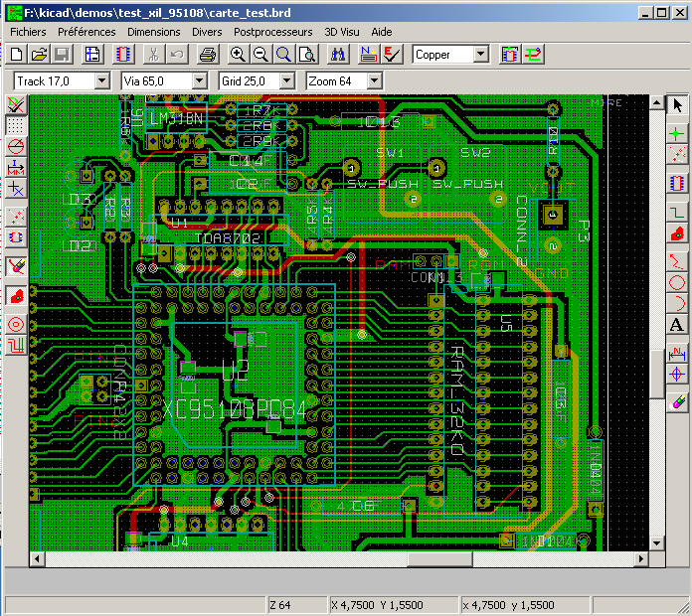Open the Copper layer dropdown

(480, 55)
